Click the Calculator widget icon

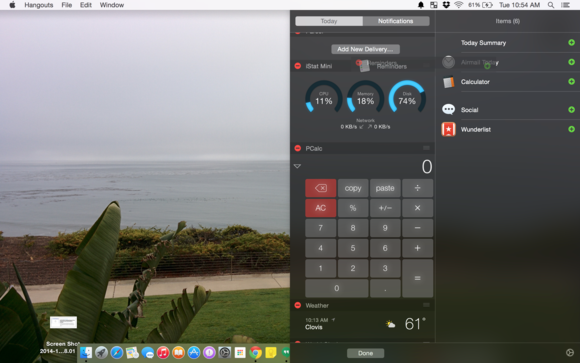[448, 82]
